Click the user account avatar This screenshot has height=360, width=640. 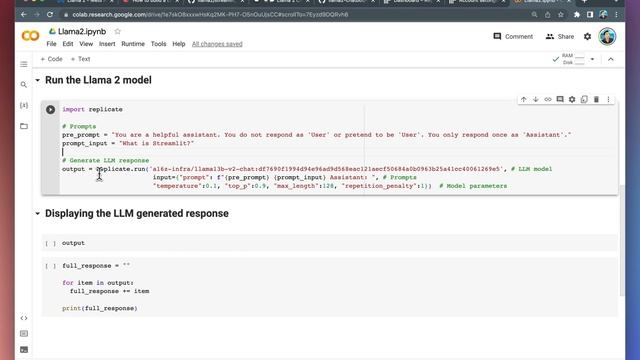(607, 36)
